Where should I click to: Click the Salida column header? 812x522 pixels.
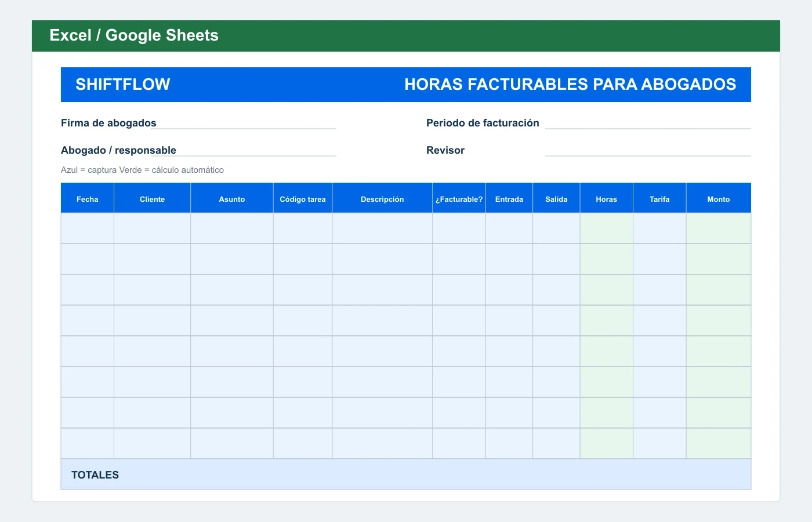point(556,199)
